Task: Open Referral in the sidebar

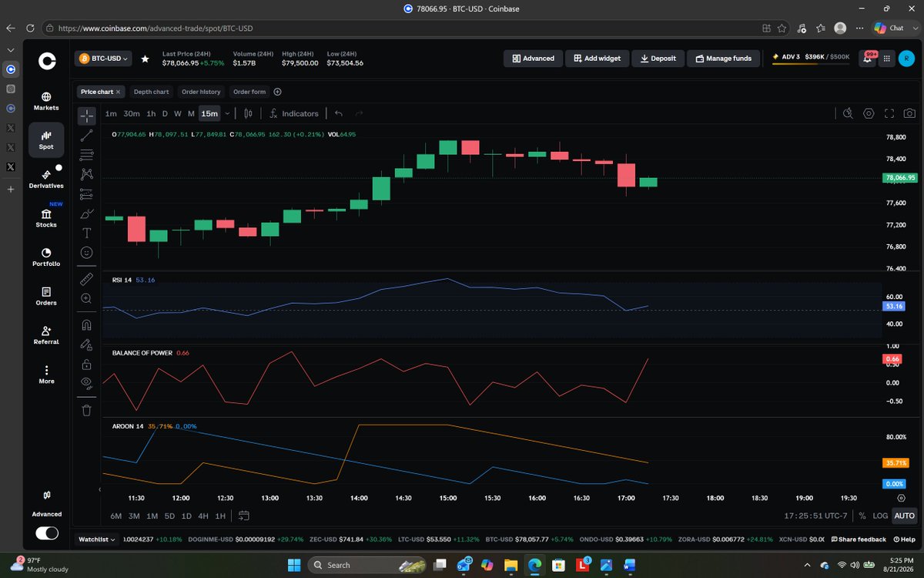Action: (x=46, y=334)
